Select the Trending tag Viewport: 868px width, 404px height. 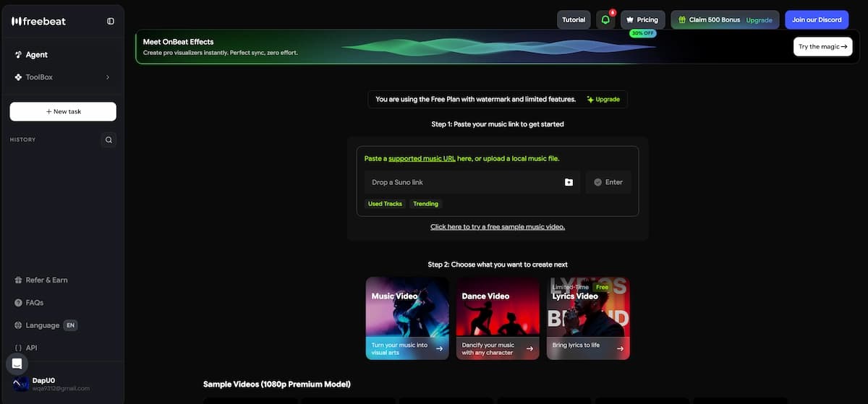pyautogui.click(x=425, y=204)
